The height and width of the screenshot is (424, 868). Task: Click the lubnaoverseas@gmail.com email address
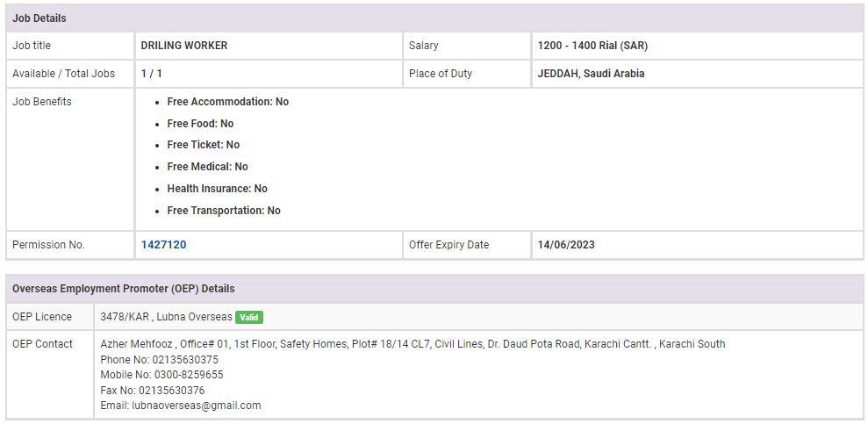click(196, 406)
